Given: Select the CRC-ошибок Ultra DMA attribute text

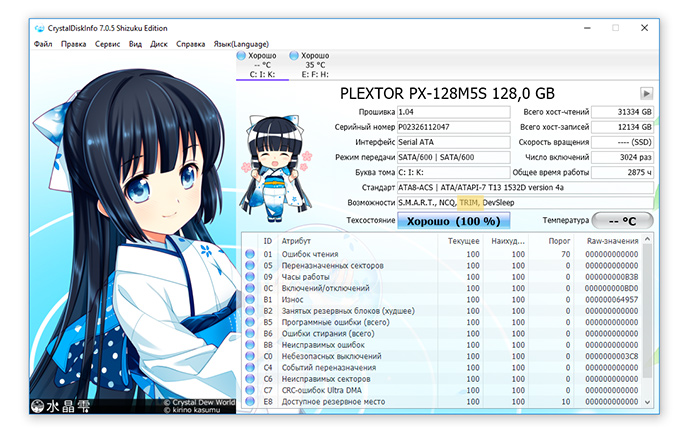Looking at the screenshot, I should (321, 390).
